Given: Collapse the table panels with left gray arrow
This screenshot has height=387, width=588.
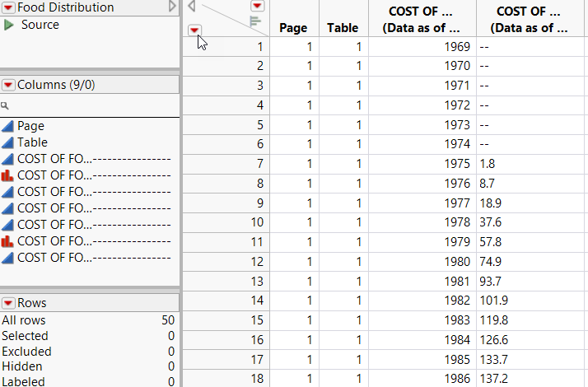Looking at the screenshot, I should coord(191,6).
